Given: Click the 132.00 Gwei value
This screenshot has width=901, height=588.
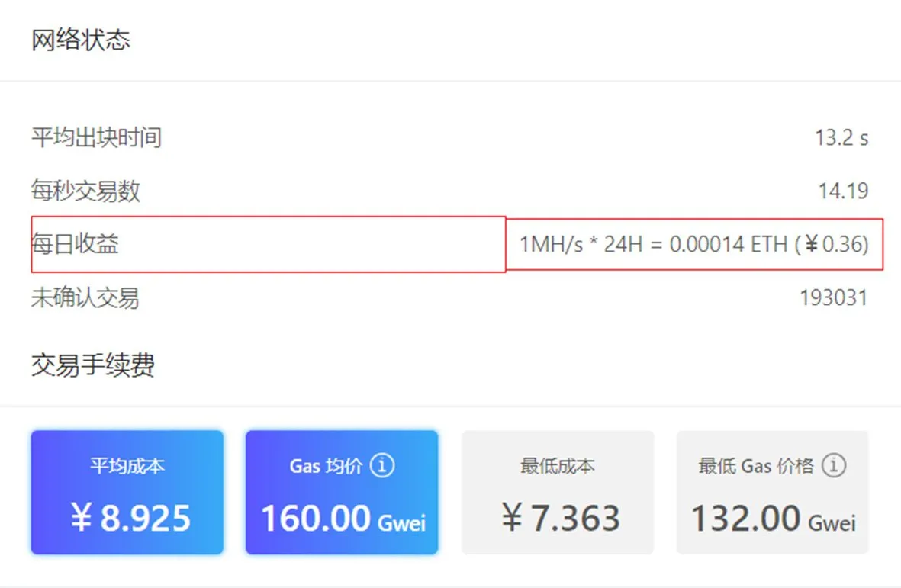Looking at the screenshot, I should tap(774, 518).
